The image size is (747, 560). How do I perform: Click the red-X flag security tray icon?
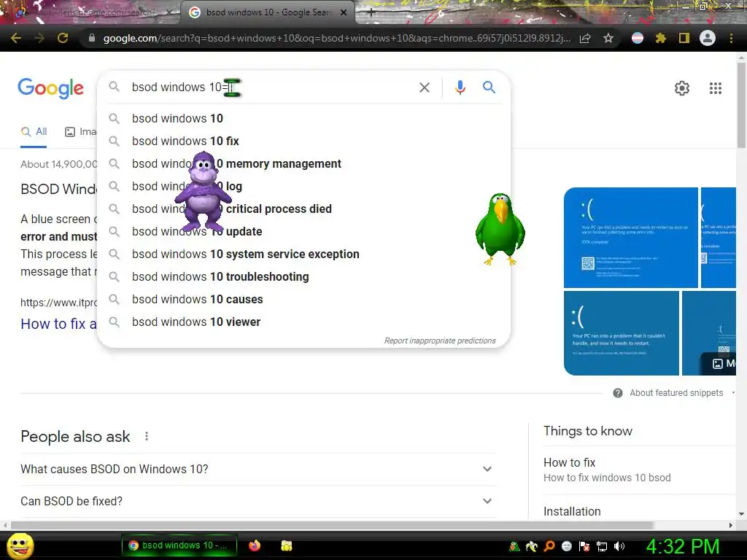tap(584, 546)
